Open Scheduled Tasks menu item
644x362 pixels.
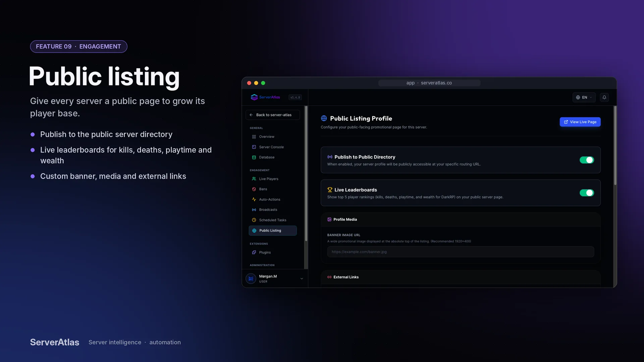273,220
